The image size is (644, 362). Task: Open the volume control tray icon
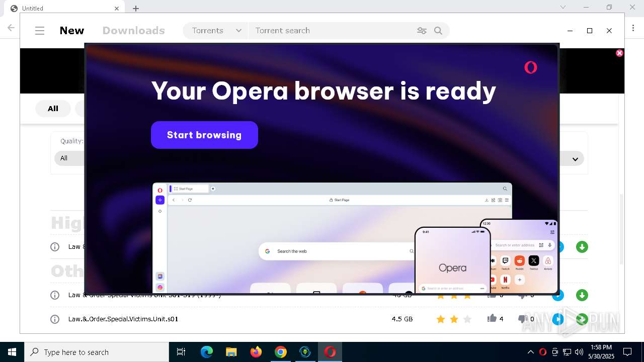(579, 352)
